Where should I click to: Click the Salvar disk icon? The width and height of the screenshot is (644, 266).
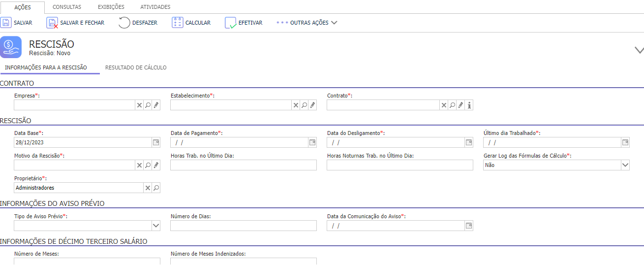click(x=6, y=23)
